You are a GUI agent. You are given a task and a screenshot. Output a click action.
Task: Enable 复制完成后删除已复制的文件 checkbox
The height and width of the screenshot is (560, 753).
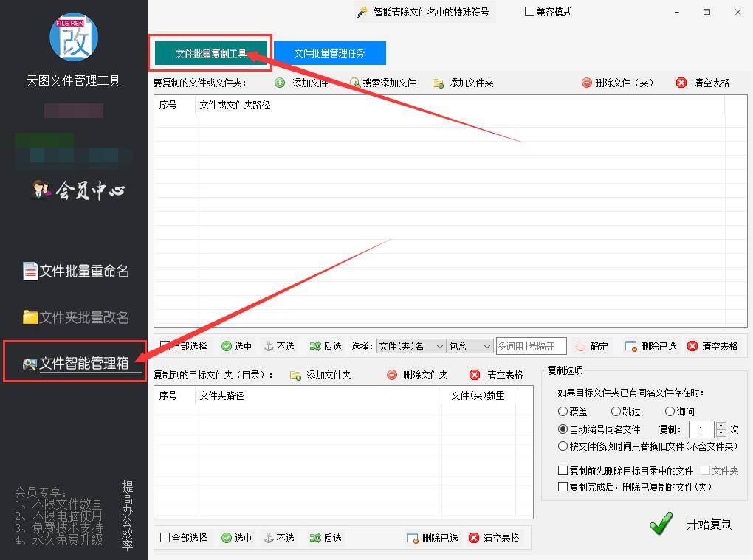coord(563,486)
